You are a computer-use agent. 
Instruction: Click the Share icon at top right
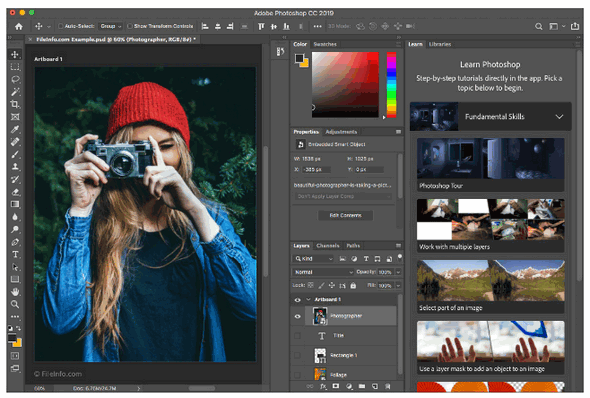(575, 26)
